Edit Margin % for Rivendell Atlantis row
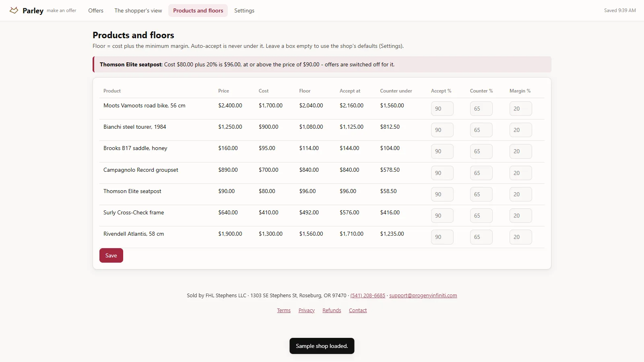The height and width of the screenshot is (362, 644). point(520,237)
